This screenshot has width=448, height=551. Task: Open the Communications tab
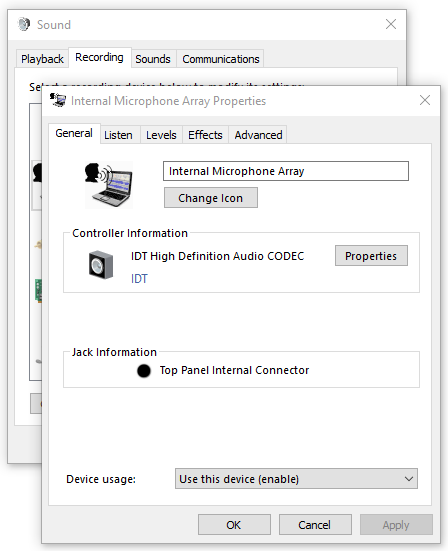pos(221,59)
